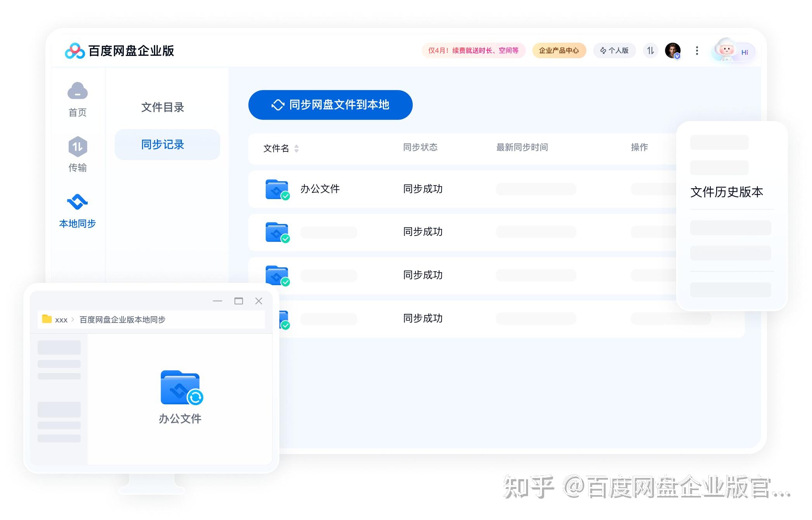This screenshot has height=520, width=812.
Task: Click the transfer arrows icon in top bar
Action: tap(651, 50)
